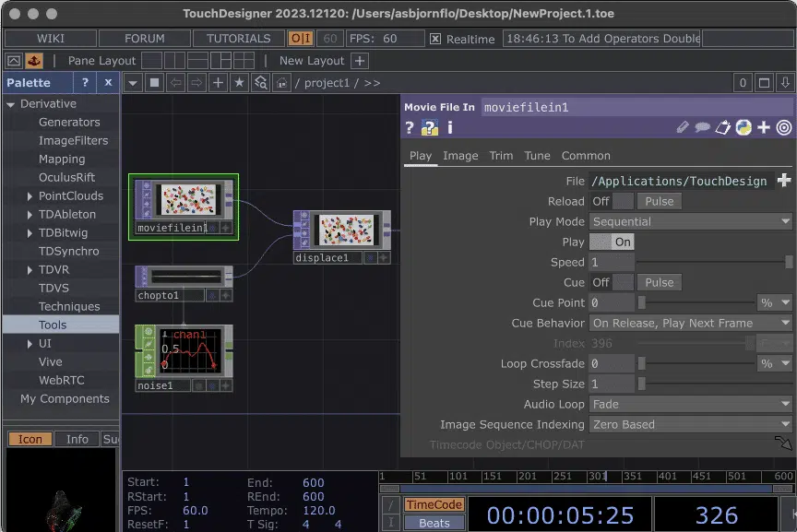Select the Info tab in palette
This screenshot has width=797, height=532.
click(77, 439)
